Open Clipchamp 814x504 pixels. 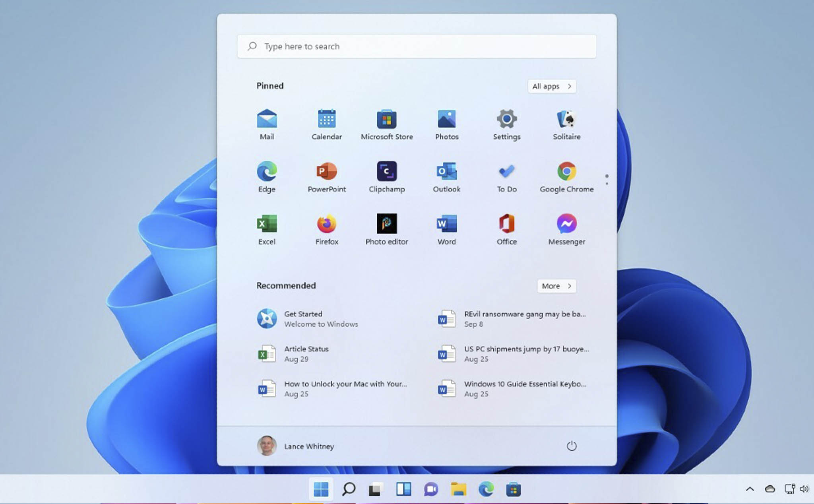click(x=387, y=177)
